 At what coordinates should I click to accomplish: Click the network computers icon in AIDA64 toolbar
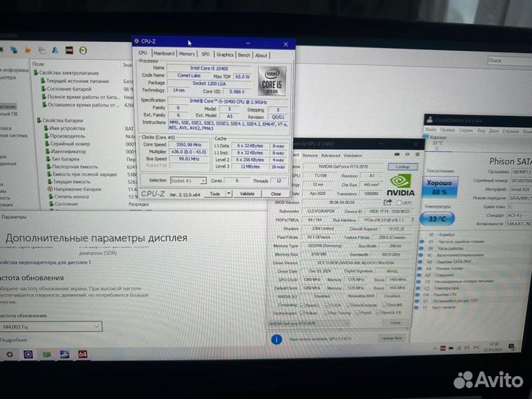click(14, 50)
